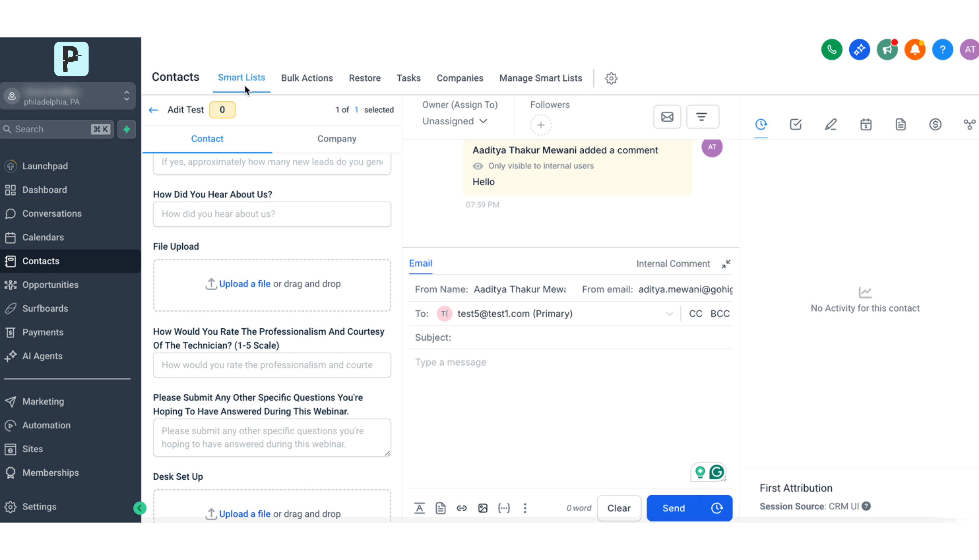This screenshot has width=979, height=560.
Task: Open the Notes pencil icon in right panel
Action: 830,125
